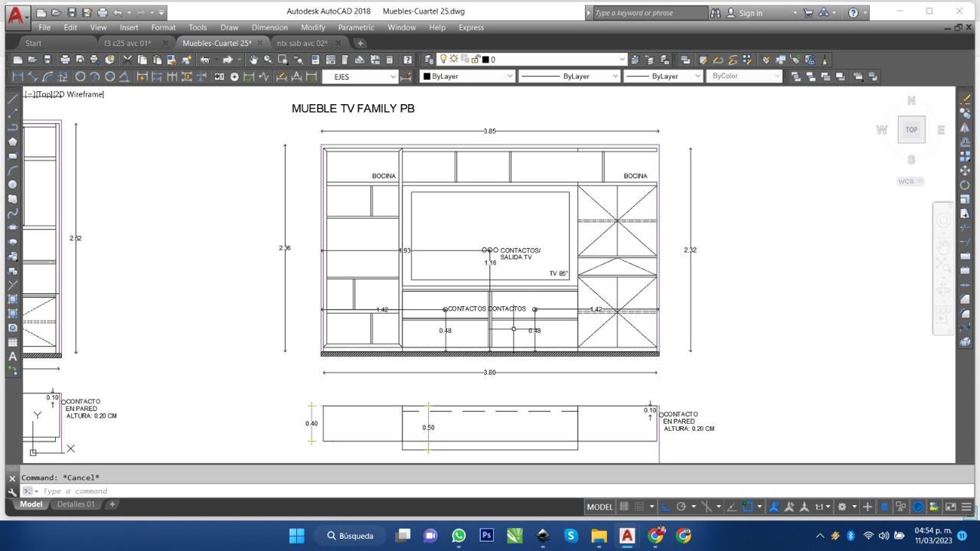Click the Cut scissors icon
The image size is (980, 551).
(128, 60)
